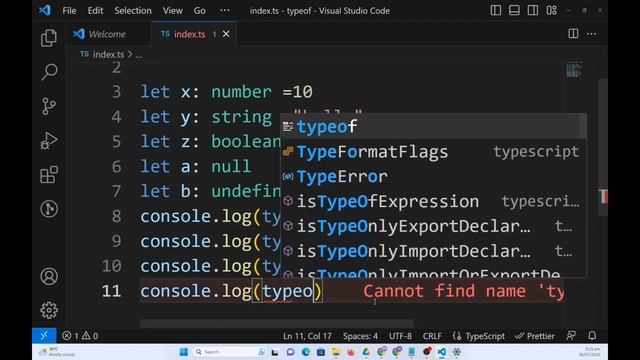Viewport: 640px width, 360px height.
Task: Select the isTypeOfExpression suggestion
Action: [433, 201]
